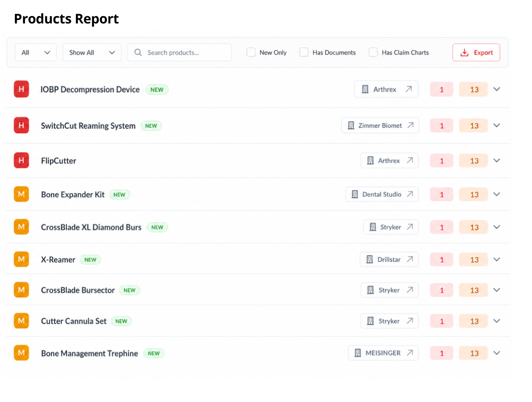Open arrow on Stryker chip in CrossBlade Bursector row
The width and height of the screenshot is (532, 402).
pos(410,290)
